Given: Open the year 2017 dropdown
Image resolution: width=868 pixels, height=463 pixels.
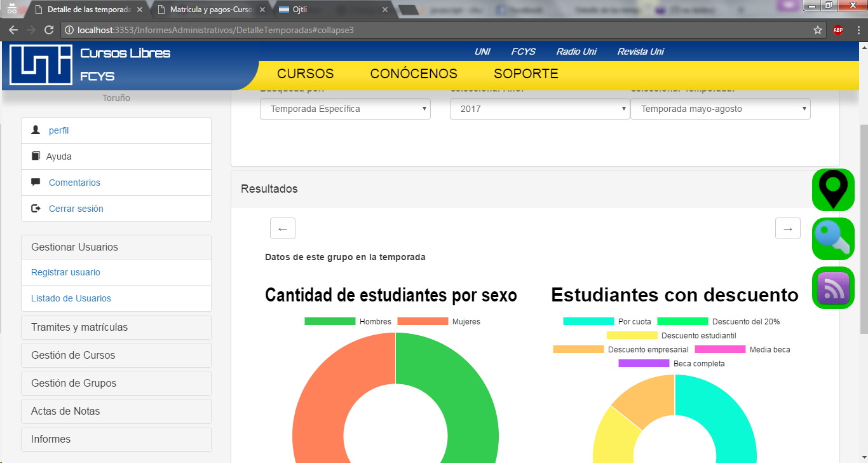Looking at the screenshot, I should pyautogui.click(x=539, y=109).
